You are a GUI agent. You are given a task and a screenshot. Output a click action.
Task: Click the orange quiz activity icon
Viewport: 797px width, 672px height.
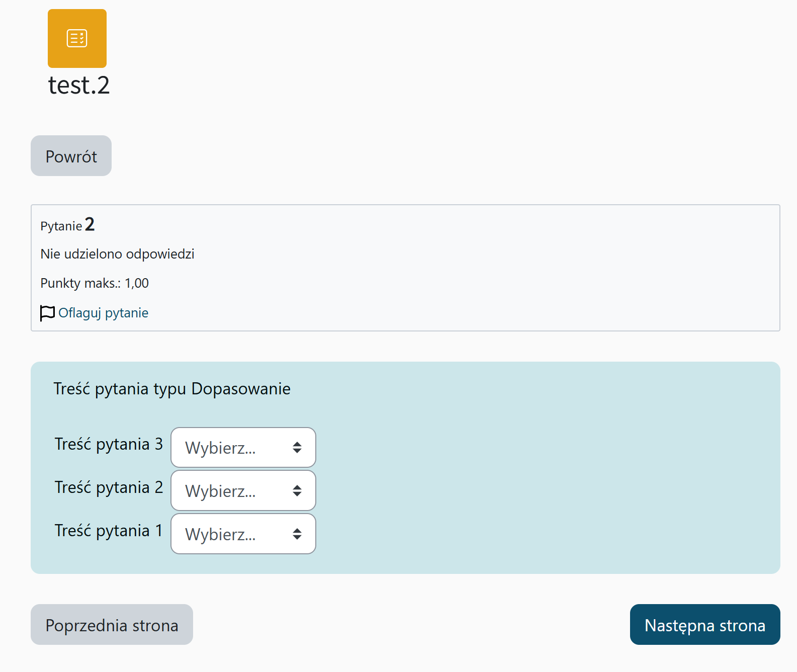point(77,38)
